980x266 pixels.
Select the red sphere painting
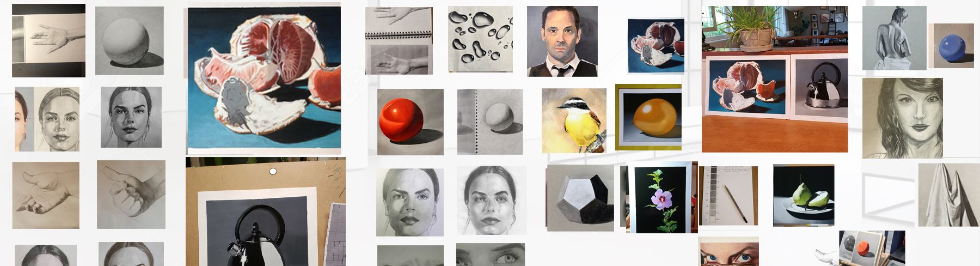pos(410,122)
